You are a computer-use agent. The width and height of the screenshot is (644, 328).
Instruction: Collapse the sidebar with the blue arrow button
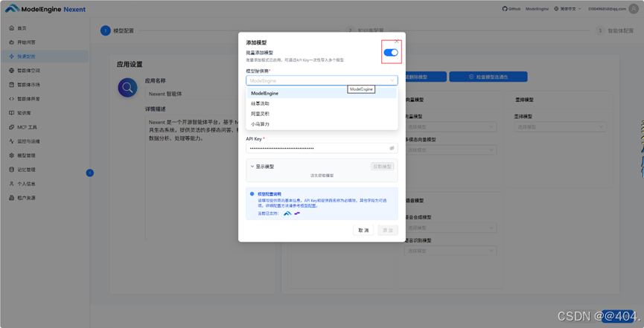click(x=89, y=173)
